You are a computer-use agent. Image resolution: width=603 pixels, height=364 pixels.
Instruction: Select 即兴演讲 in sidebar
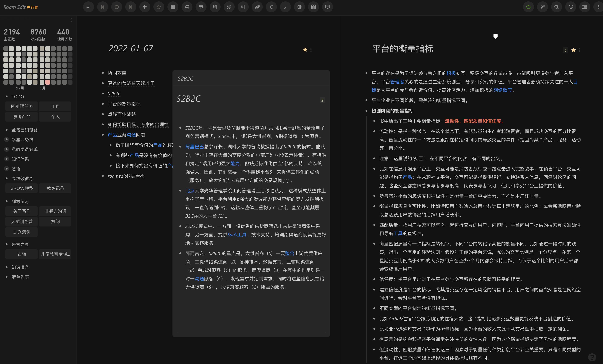(x=22, y=232)
